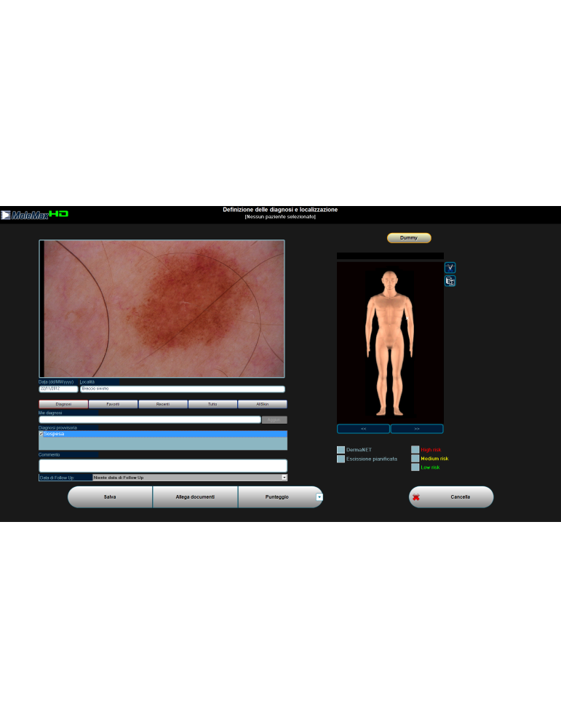The width and height of the screenshot is (561, 728).
Task: Mark lesion as High risk
Action: point(415,450)
